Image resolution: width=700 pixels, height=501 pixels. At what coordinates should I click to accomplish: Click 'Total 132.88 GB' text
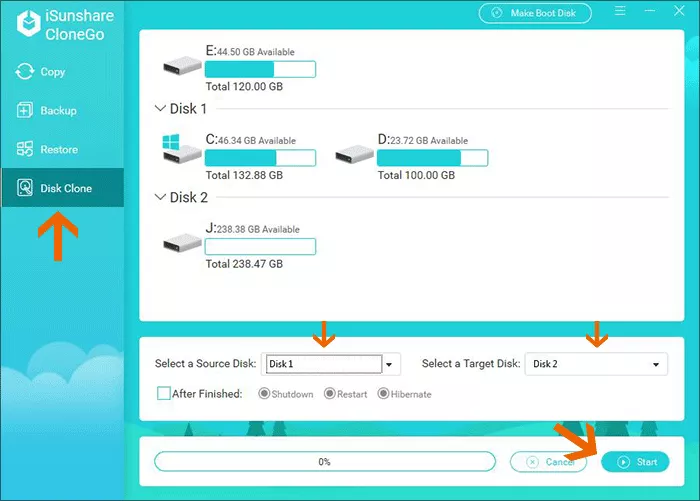click(244, 175)
